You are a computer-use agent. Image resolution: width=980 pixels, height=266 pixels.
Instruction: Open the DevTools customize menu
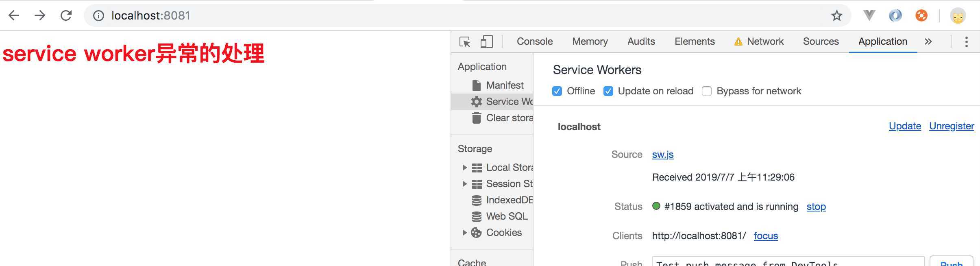967,41
